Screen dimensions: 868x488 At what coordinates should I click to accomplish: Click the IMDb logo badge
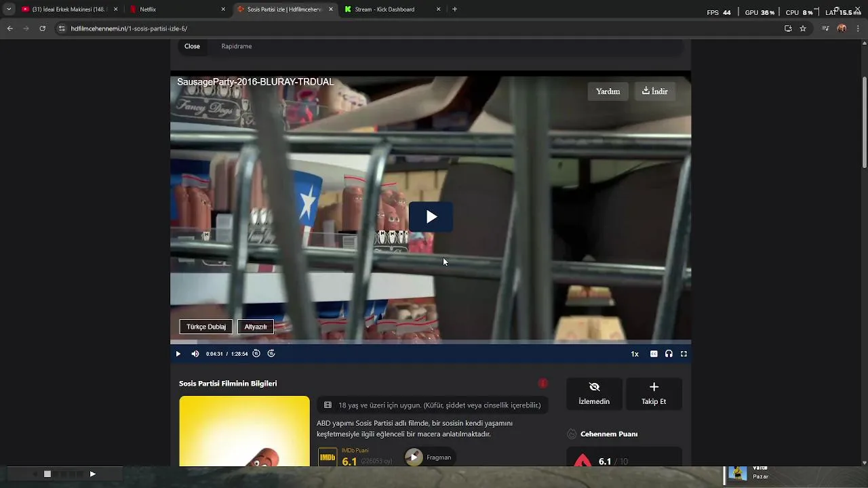tap(328, 457)
